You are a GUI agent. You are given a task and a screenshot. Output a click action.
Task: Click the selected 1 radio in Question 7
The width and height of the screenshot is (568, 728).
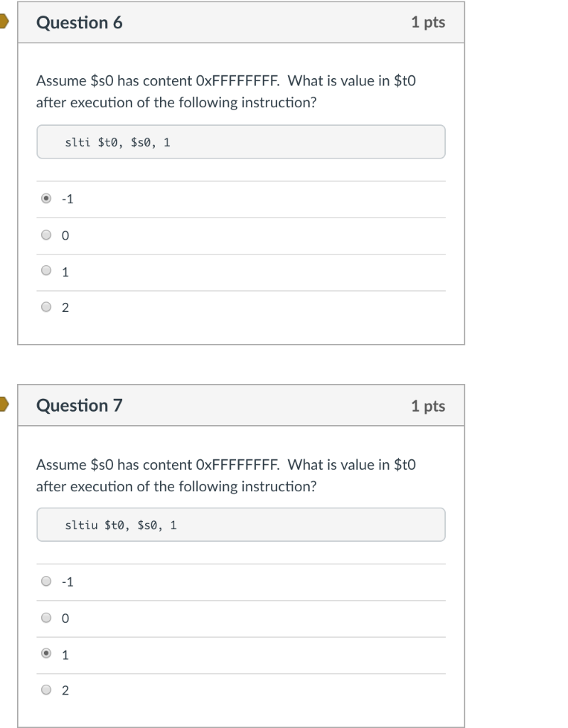pyautogui.click(x=45, y=654)
